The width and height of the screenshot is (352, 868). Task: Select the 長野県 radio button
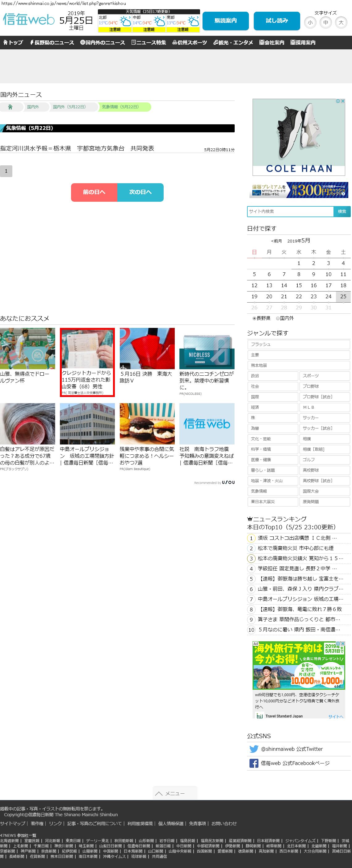pos(254,318)
